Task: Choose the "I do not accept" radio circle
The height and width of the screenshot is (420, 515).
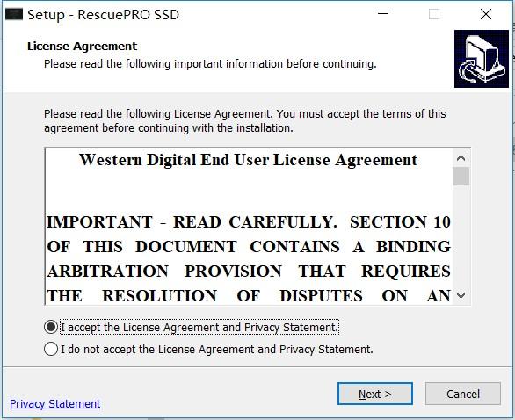Action: 51,349
